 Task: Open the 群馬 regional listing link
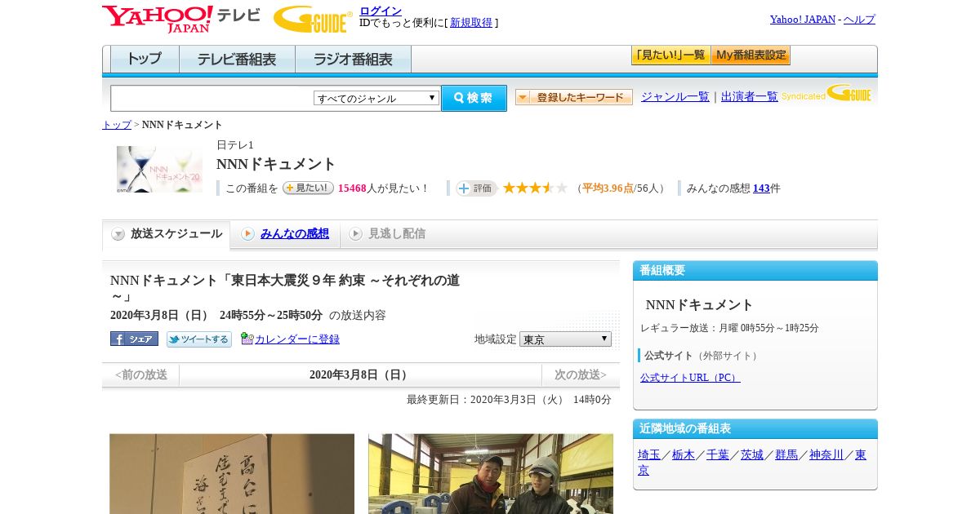[786, 454]
